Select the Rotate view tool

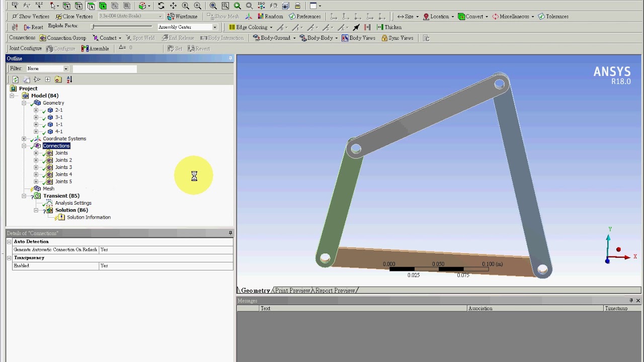[161, 6]
